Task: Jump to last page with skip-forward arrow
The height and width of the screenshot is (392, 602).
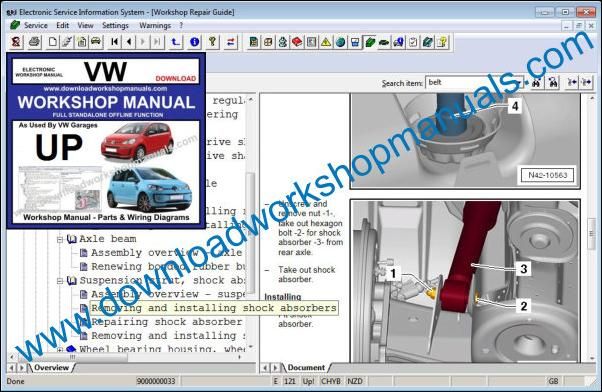Action: coord(157,42)
